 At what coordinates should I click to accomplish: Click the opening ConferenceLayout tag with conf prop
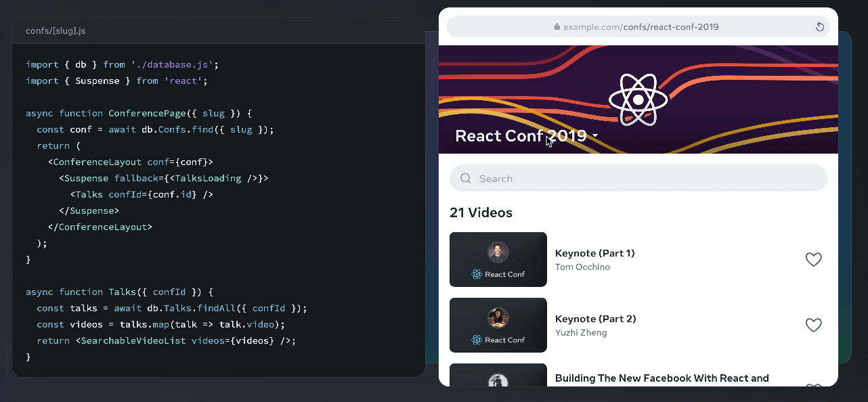(131, 162)
